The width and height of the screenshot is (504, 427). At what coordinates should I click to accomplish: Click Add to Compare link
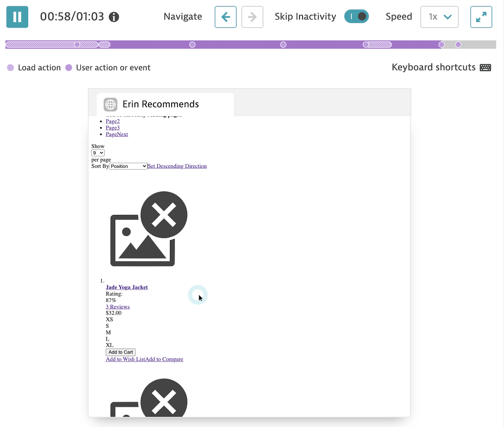coord(164,359)
